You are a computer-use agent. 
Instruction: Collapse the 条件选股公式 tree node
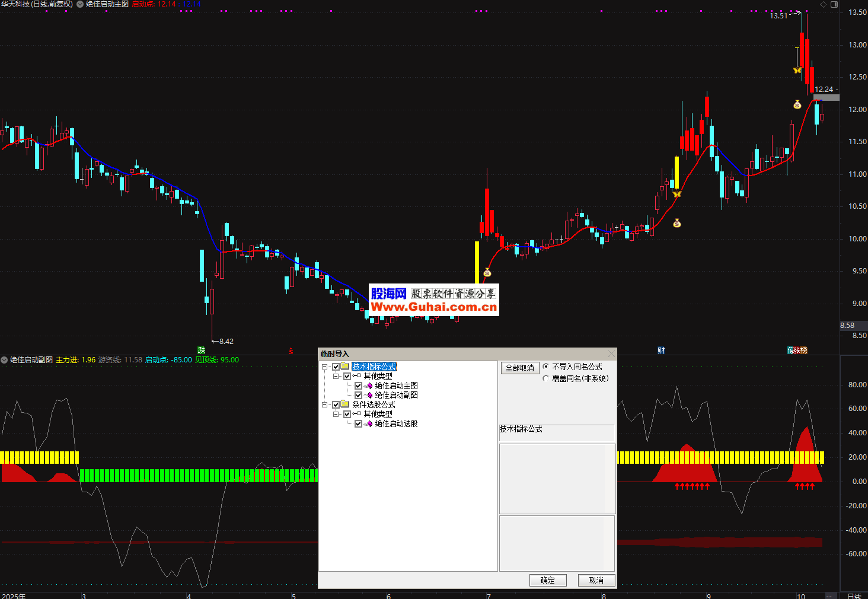tap(325, 405)
